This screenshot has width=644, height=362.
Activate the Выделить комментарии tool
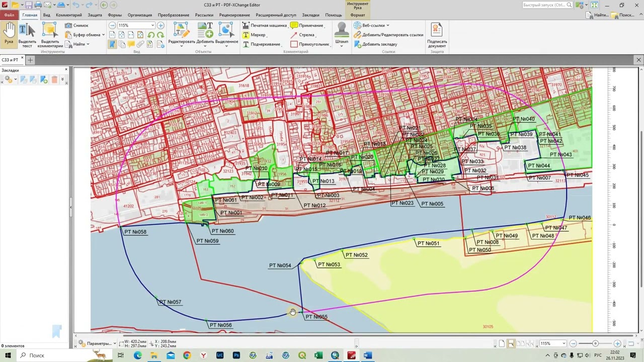point(50,35)
